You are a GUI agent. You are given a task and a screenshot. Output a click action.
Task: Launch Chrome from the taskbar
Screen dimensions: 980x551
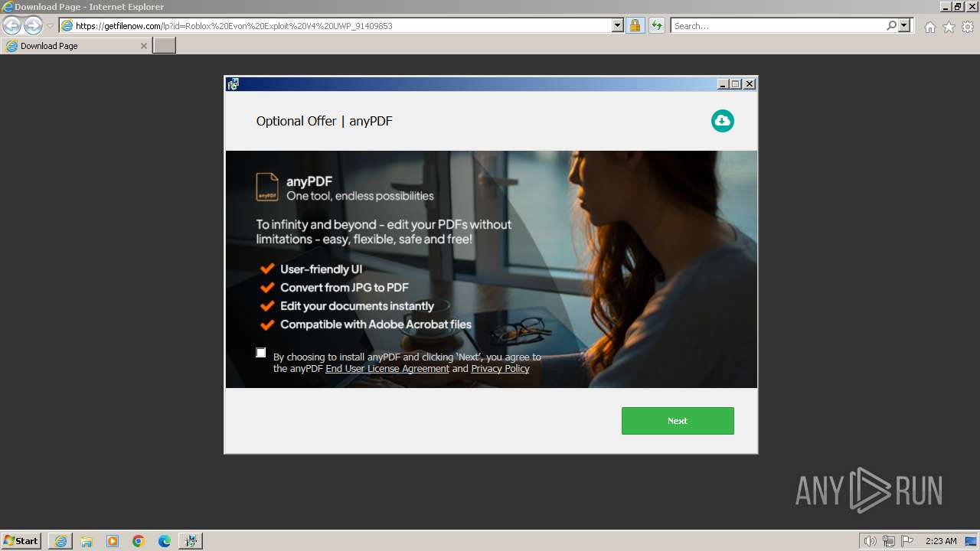click(x=139, y=541)
